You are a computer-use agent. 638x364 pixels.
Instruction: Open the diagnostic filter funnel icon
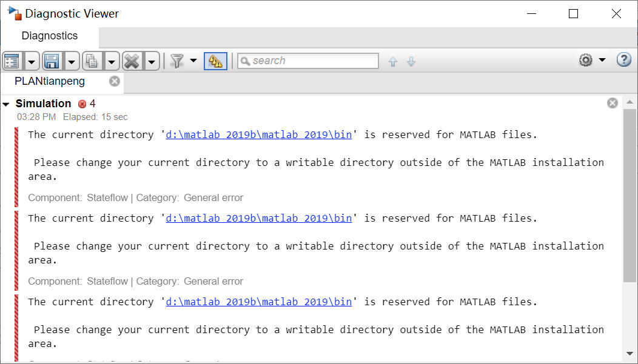pos(178,61)
